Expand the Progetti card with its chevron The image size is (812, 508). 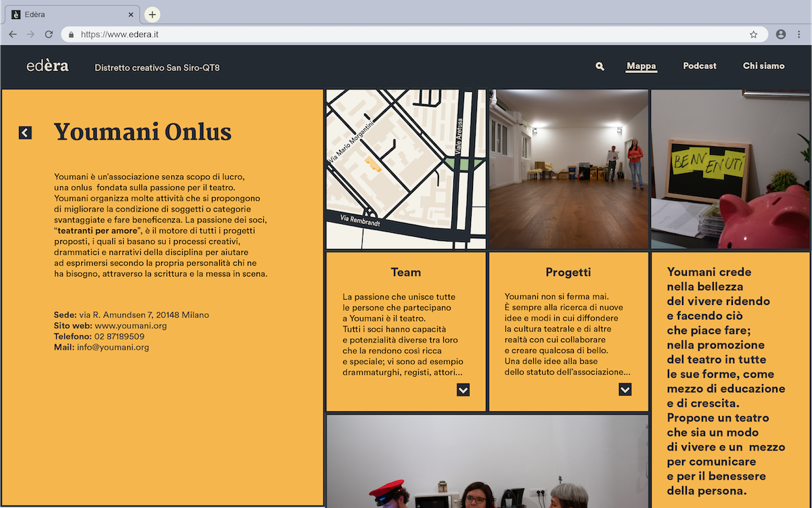point(625,390)
